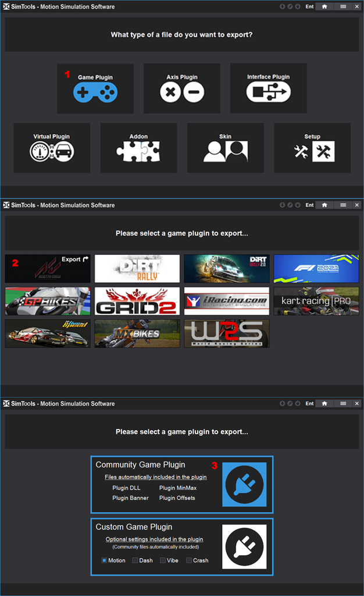This screenshot has width=364, height=596.
Task: Pick the banner showing three race cars
Action: (x=48, y=334)
